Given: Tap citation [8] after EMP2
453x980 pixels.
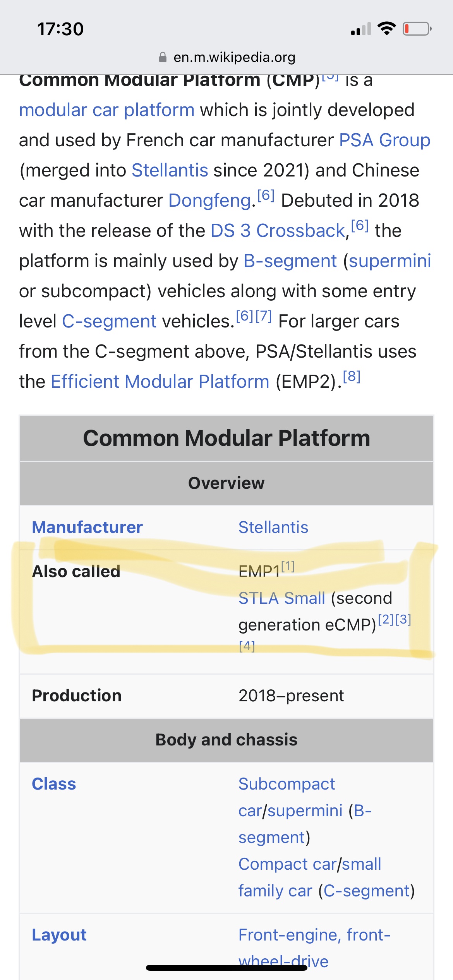Looking at the screenshot, I should click(352, 376).
